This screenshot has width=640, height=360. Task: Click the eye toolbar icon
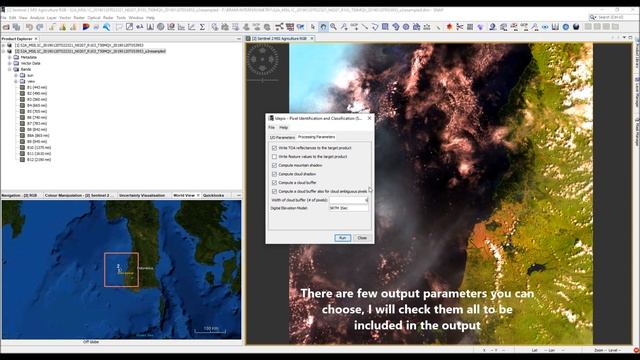point(545,27)
